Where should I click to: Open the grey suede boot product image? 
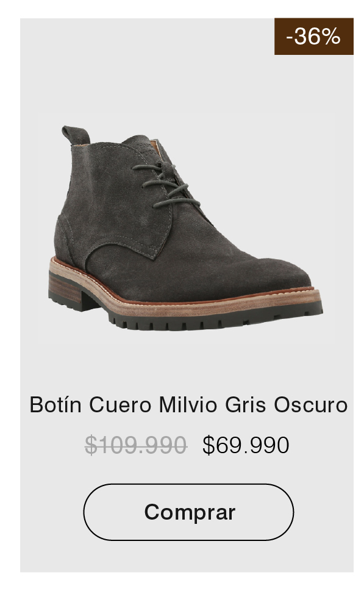[x=185, y=228]
